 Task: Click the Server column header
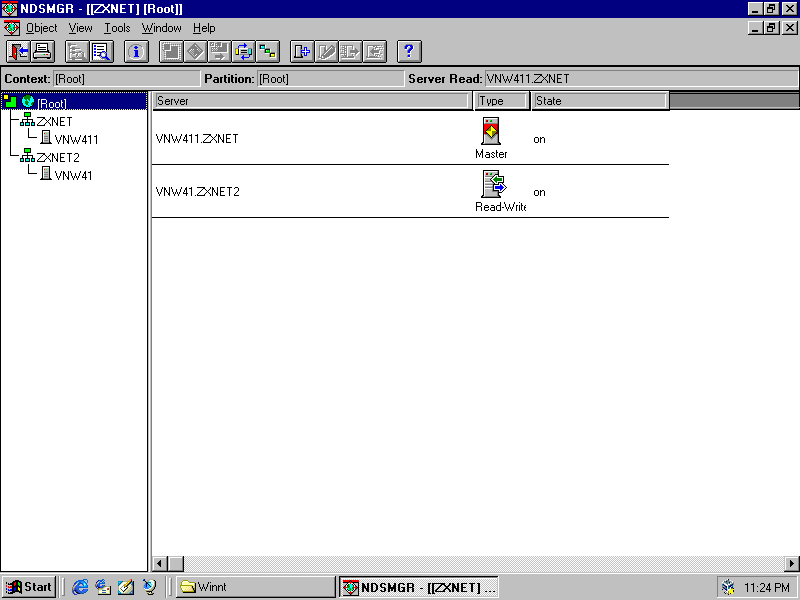(x=312, y=101)
